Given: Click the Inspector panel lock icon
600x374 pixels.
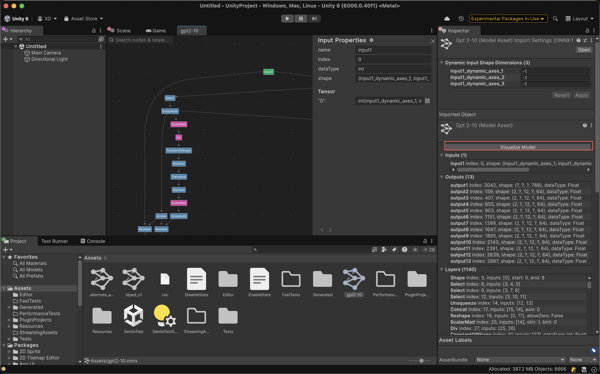Looking at the screenshot, I should pos(587,31).
